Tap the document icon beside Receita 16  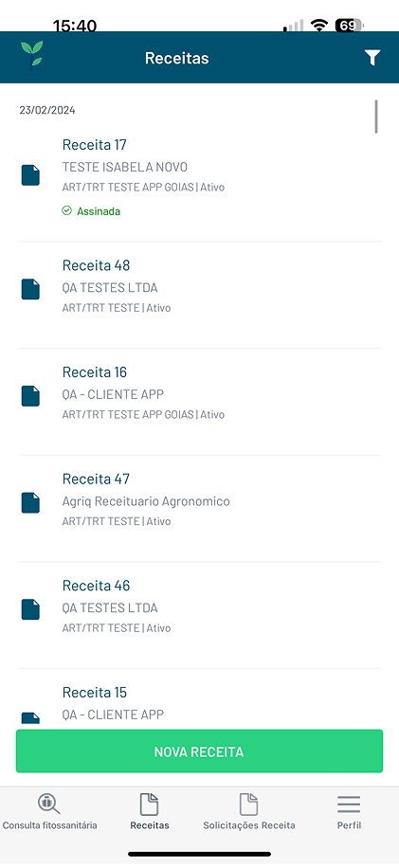[30, 396]
